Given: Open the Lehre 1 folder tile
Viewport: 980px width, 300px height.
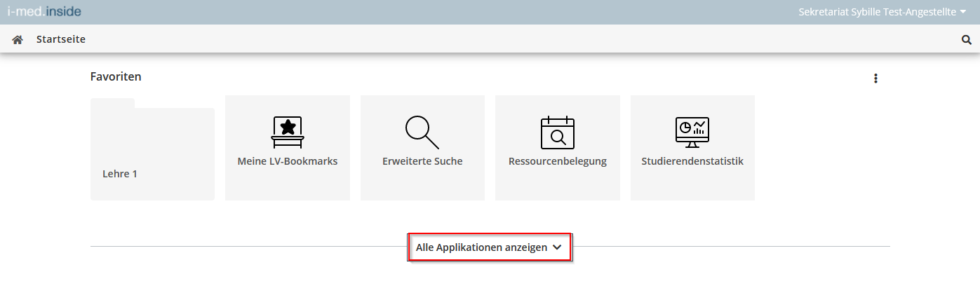Looking at the screenshot, I should click(152, 149).
